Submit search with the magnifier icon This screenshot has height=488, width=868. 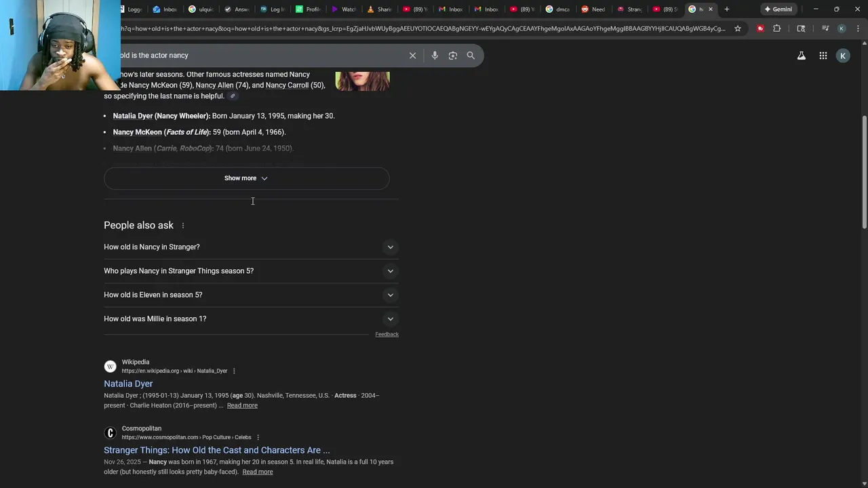pos(471,56)
